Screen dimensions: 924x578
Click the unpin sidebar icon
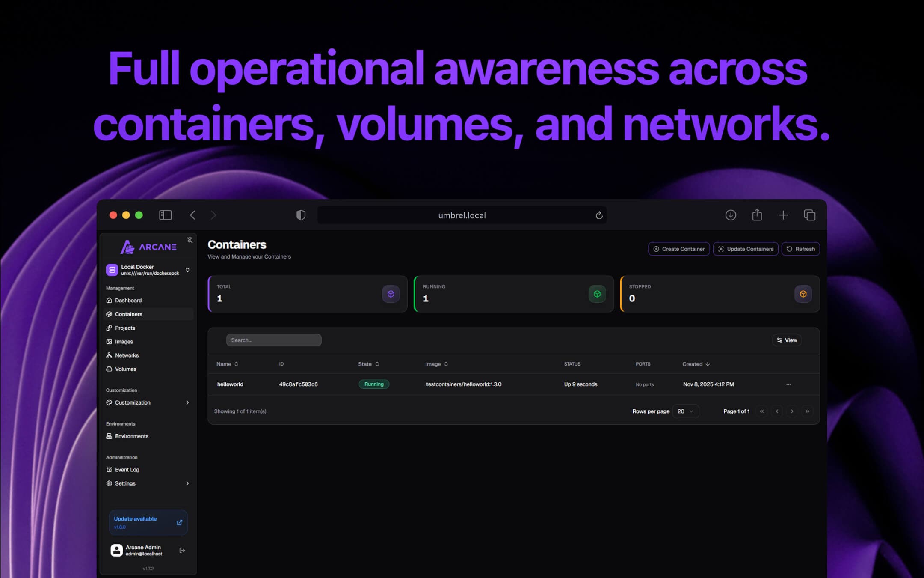point(190,240)
